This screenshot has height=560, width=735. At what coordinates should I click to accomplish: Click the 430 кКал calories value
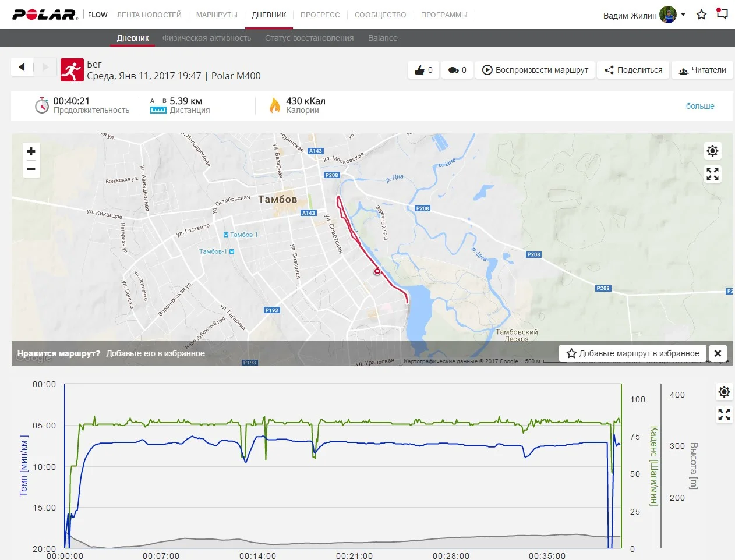[x=306, y=101]
